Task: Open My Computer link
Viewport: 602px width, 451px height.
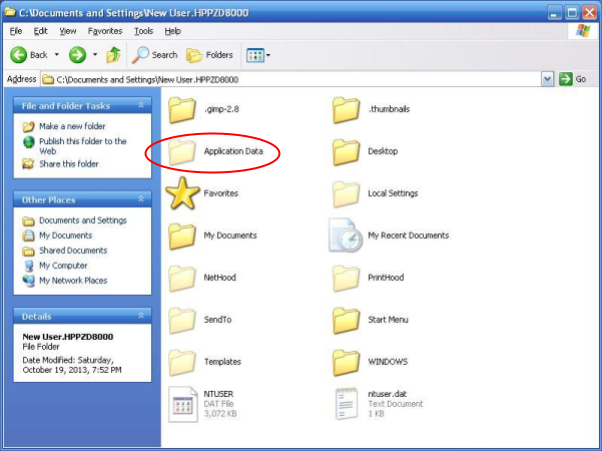Action: (x=63, y=265)
